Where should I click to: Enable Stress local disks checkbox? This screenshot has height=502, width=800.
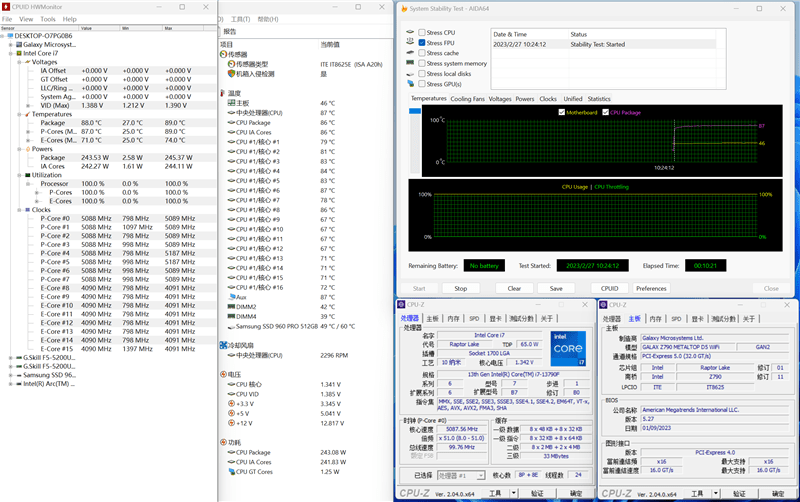422,73
